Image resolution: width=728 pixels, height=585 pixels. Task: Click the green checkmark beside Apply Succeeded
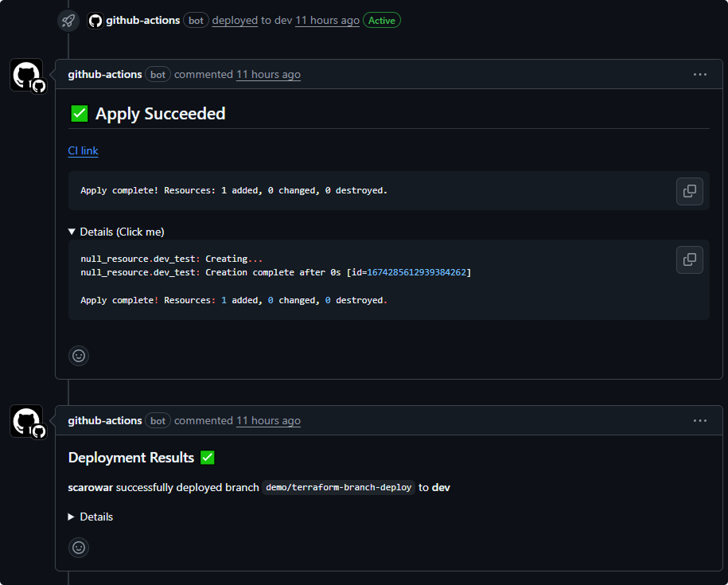[x=80, y=113]
